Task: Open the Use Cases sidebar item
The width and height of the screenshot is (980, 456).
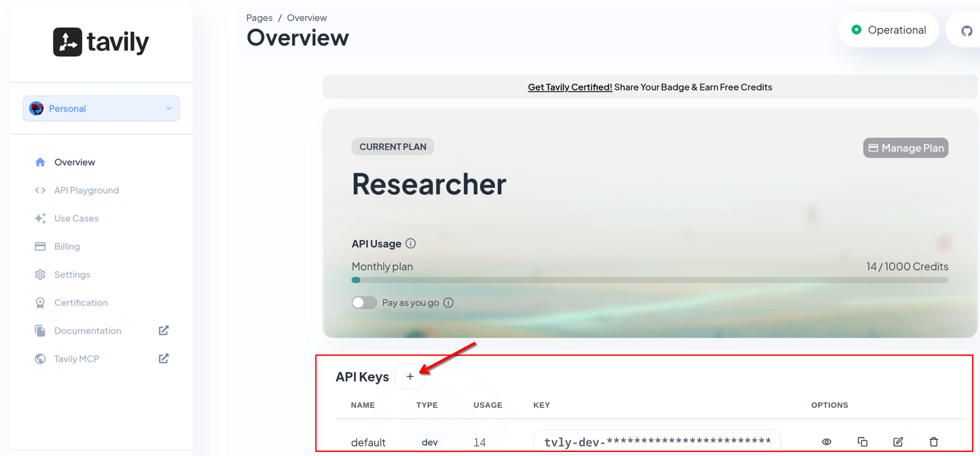Action: pos(76,218)
